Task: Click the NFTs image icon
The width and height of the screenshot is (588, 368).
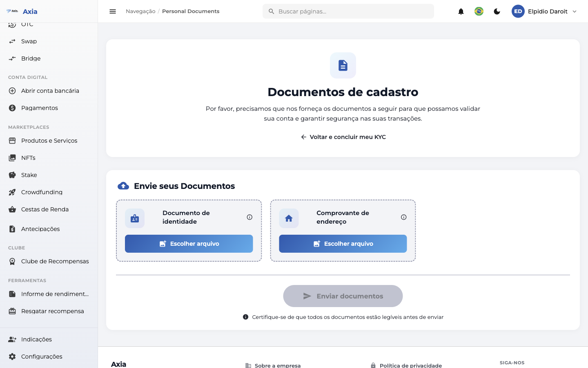Action: pos(12,158)
